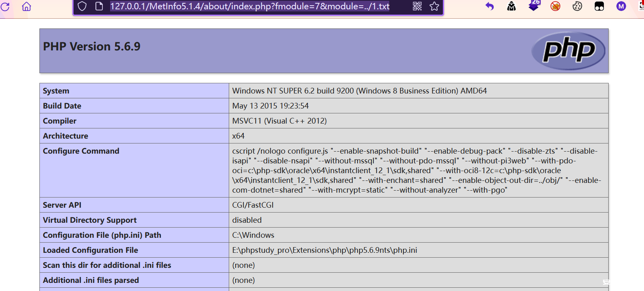
Task: Click the Configure Command row label
Action: tap(81, 151)
